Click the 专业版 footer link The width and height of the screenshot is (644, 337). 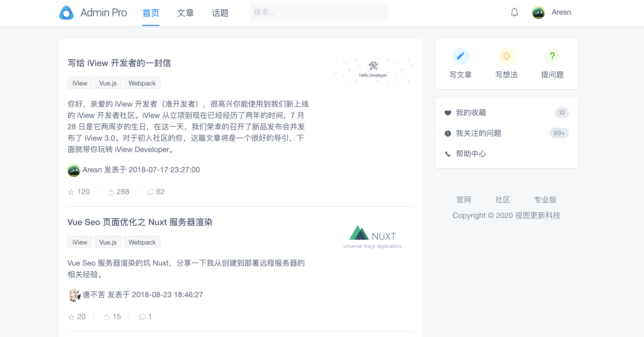tap(545, 200)
